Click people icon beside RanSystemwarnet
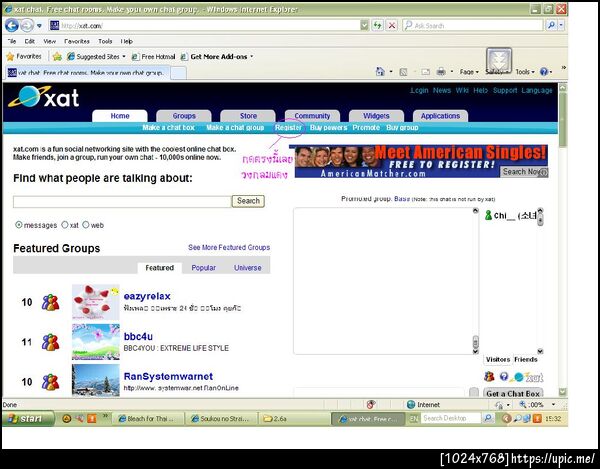 click(x=51, y=382)
